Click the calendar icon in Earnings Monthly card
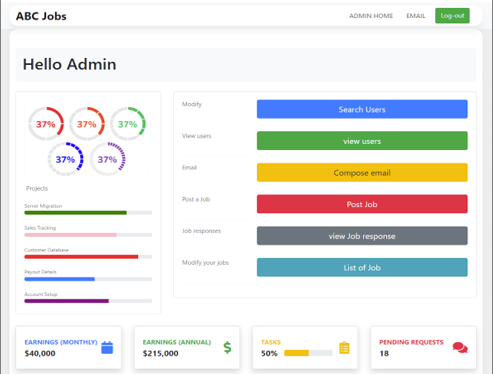This screenshot has height=374, width=493. pyautogui.click(x=107, y=348)
